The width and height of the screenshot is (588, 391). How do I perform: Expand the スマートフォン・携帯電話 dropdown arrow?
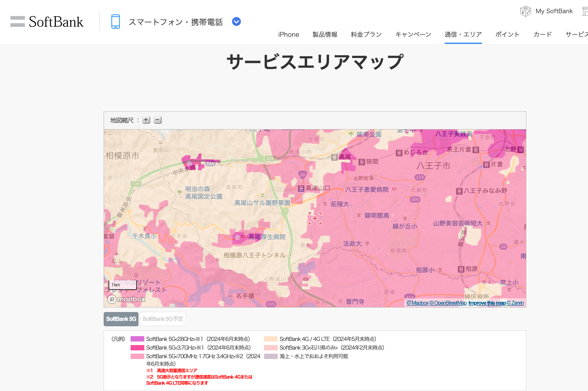point(236,22)
